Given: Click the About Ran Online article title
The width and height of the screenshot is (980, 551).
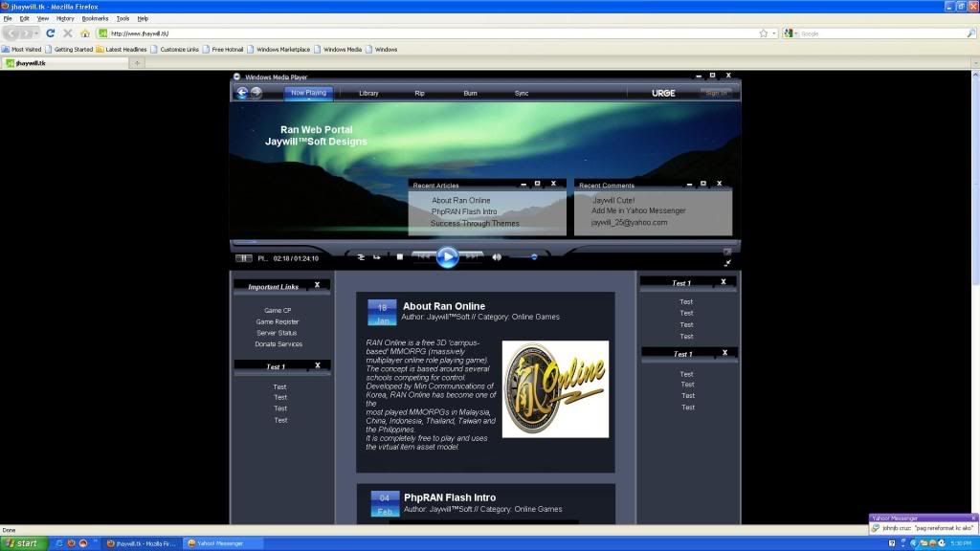Looking at the screenshot, I should (443, 306).
